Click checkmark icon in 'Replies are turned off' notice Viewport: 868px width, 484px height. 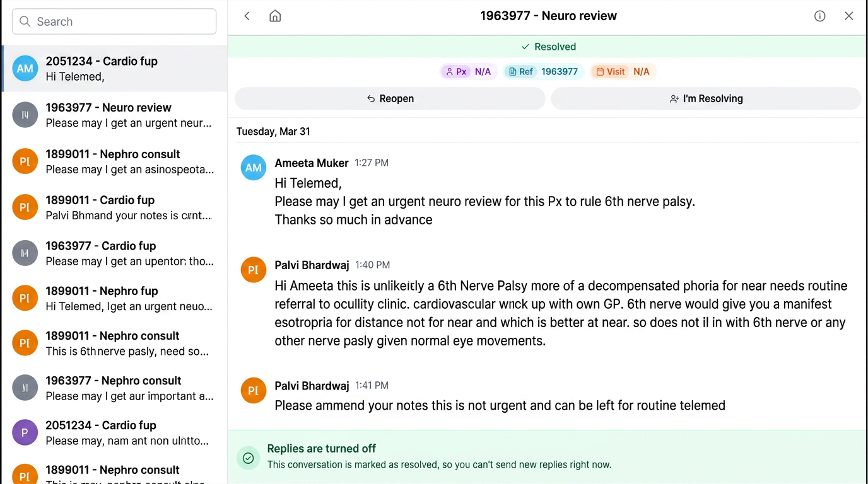pyautogui.click(x=248, y=458)
